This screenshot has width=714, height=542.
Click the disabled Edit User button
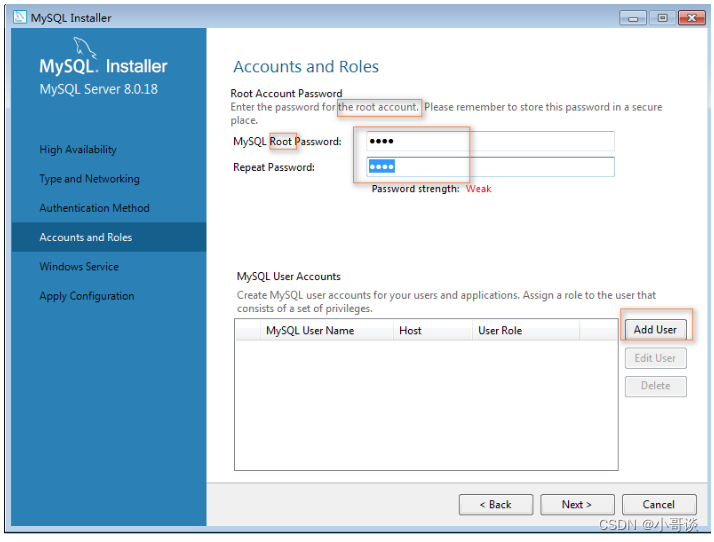[x=655, y=358]
